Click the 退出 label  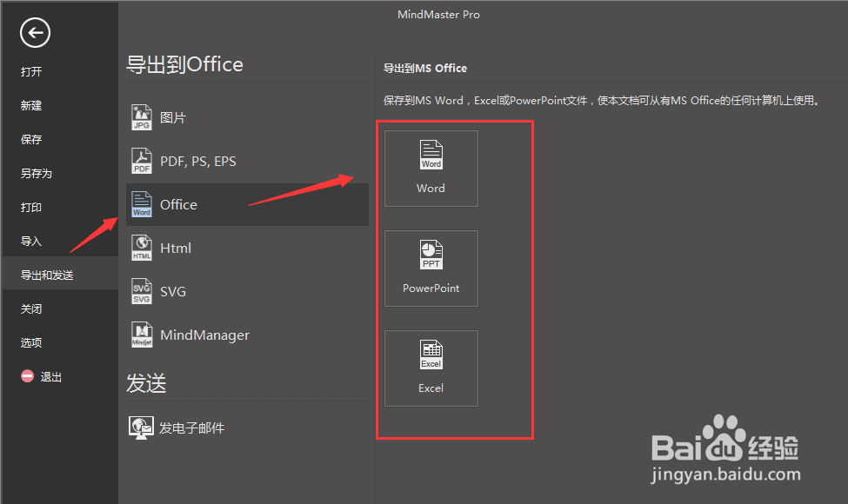(50, 377)
